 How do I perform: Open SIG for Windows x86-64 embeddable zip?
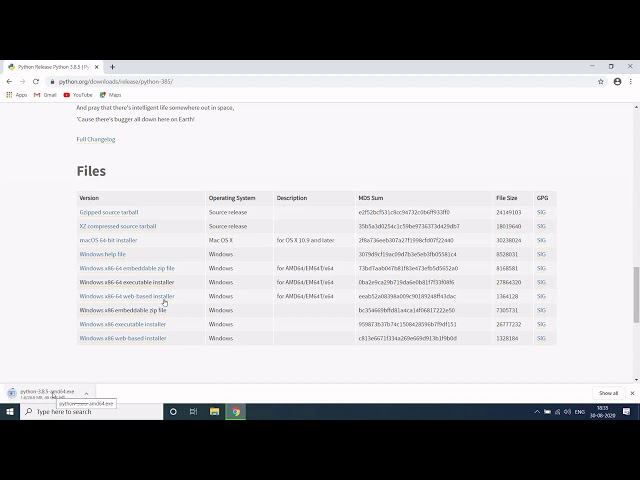[541, 268]
